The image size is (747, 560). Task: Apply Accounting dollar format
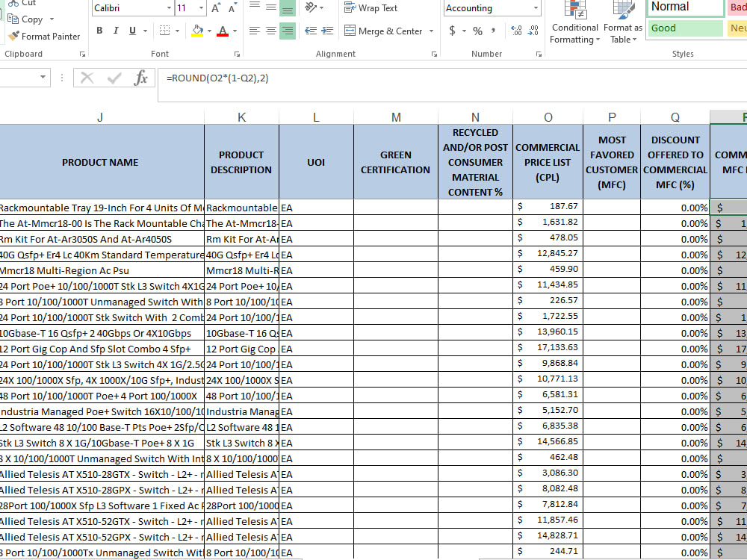(452, 31)
